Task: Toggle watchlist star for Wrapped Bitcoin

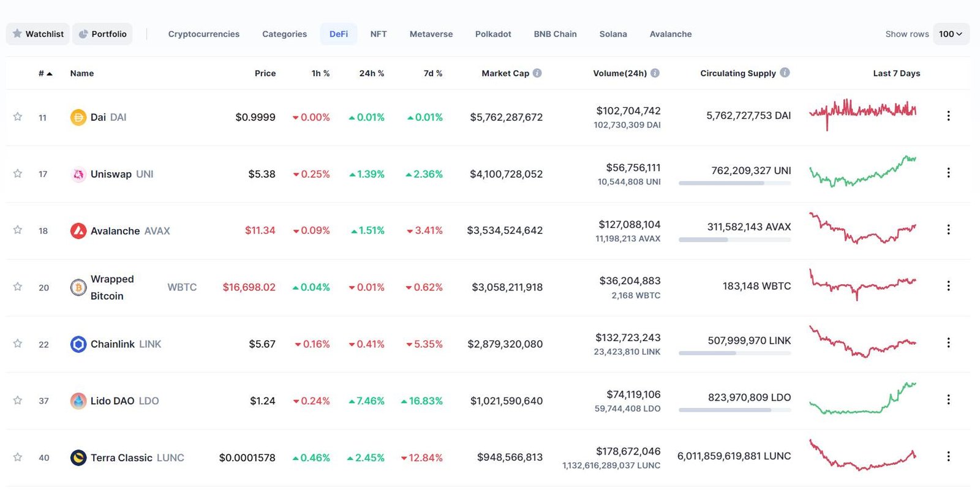Action: pos(18,287)
